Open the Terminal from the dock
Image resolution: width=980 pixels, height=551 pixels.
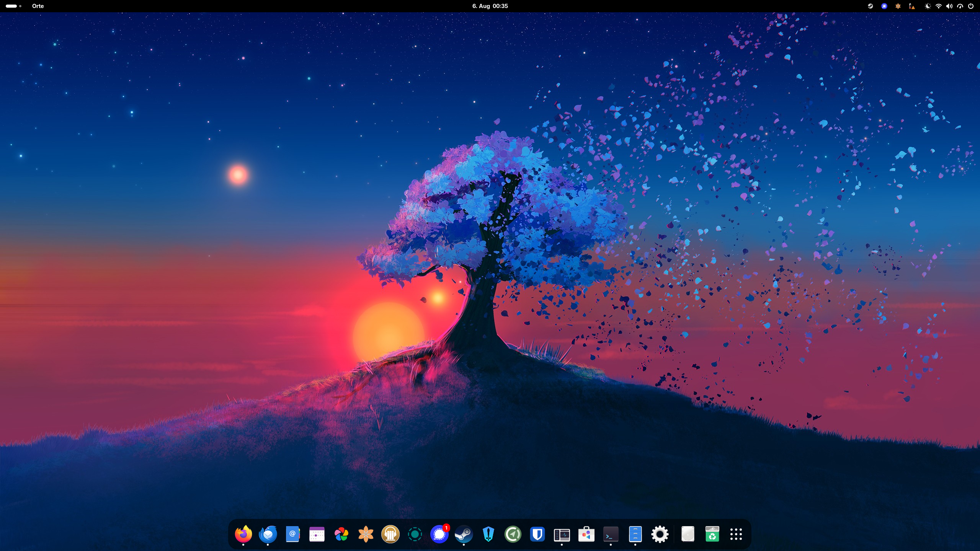[611, 534]
